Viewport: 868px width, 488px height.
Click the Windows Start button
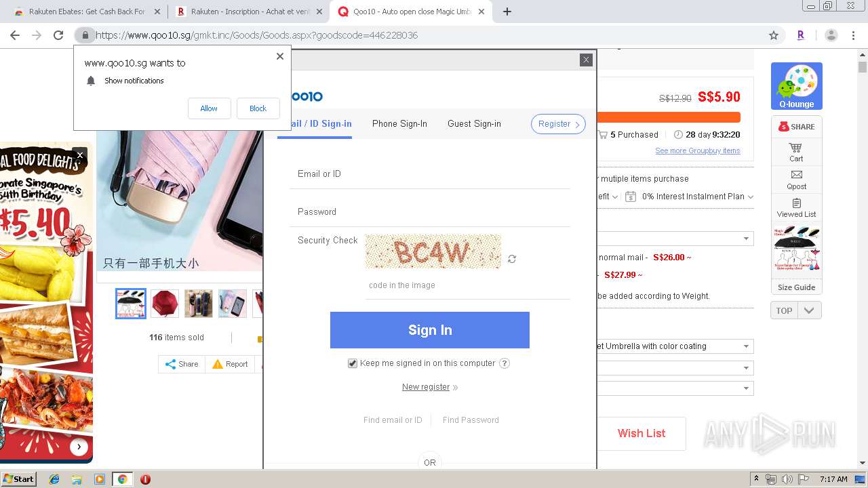point(18,479)
